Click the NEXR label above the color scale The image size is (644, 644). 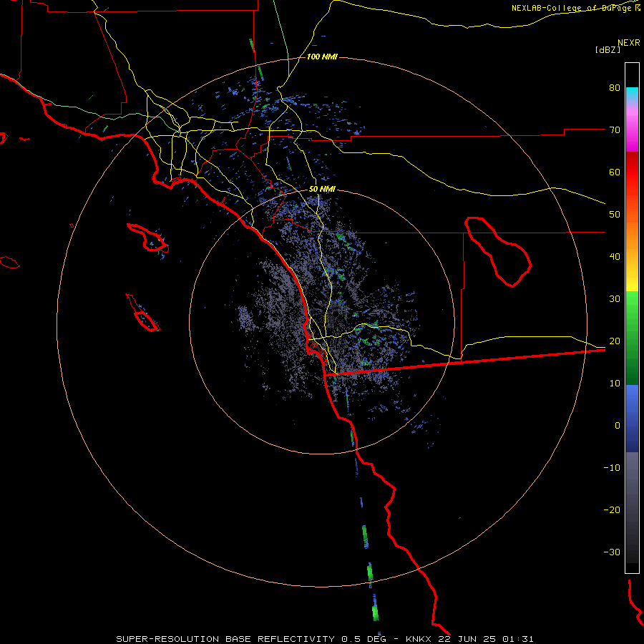click(628, 43)
